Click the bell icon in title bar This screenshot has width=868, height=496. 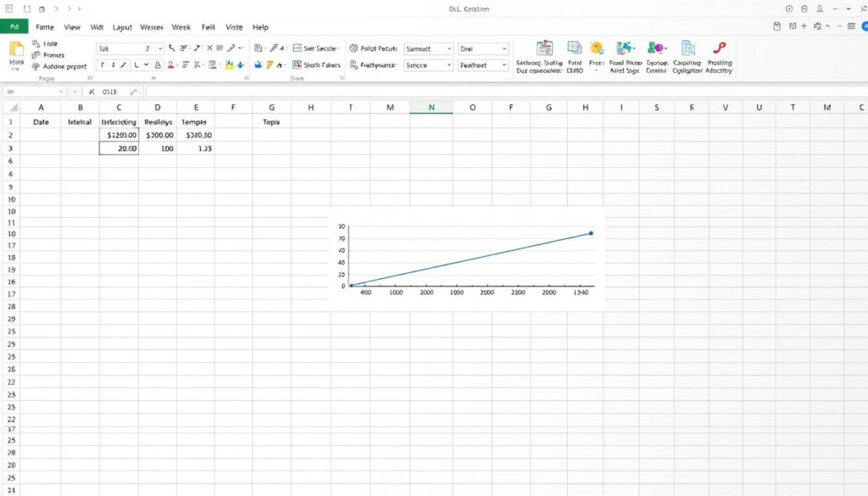pos(820,8)
